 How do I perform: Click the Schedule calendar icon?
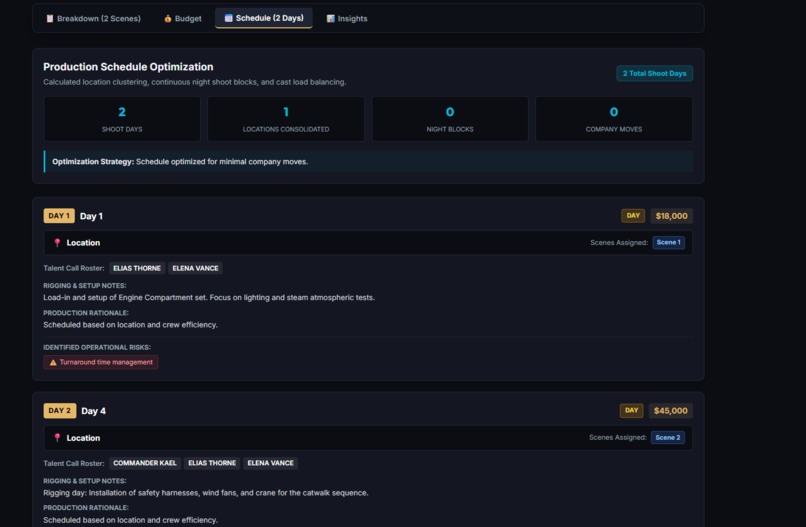(x=228, y=18)
